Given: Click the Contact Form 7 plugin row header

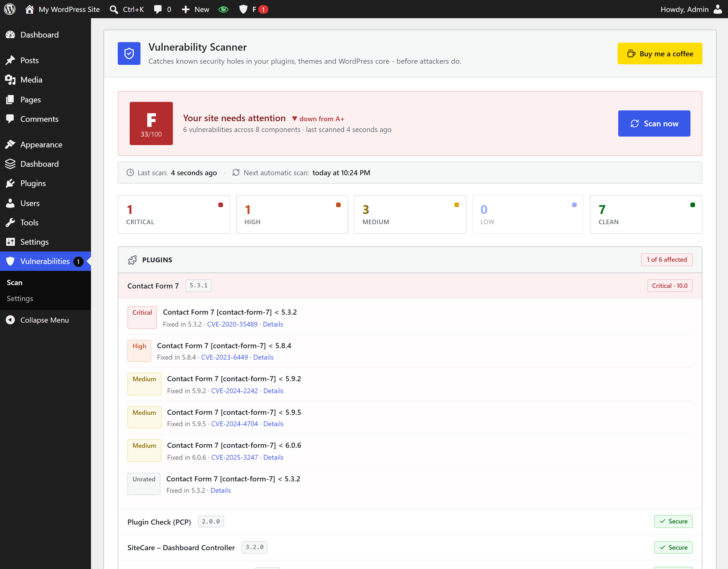Looking at the screenshot, I should 410,286.
